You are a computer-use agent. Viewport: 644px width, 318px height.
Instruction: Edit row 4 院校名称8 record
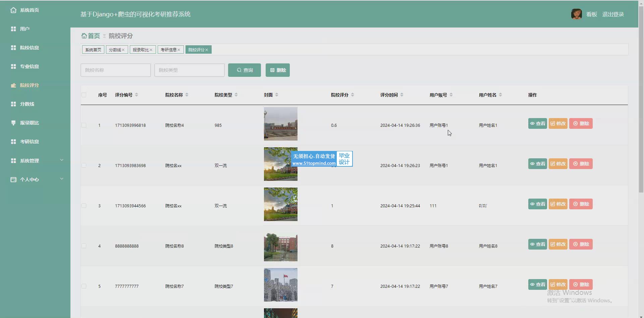pyautogui.click(x=558, y=244)
